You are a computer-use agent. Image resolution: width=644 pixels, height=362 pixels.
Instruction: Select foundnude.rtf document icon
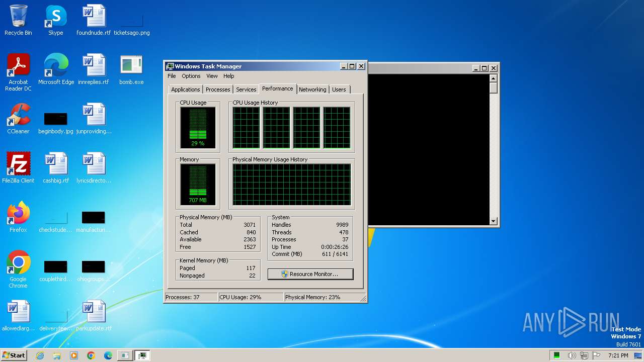(94, 20)
